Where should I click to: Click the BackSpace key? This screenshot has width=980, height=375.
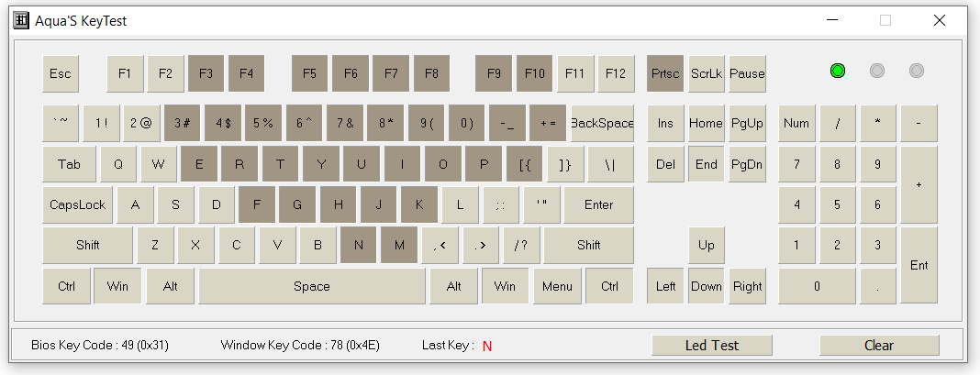tap(602, 123)
